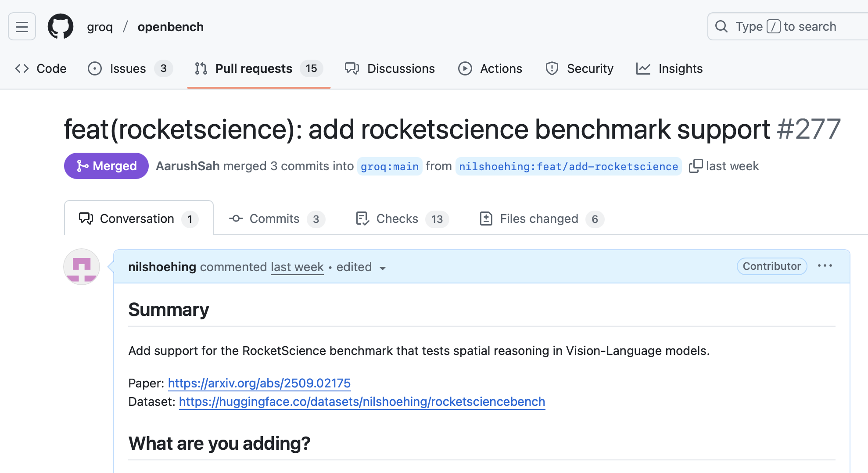This screenshot has width=868, height=473.
Task: Click the slash shortcut key icon in search
Action: (x=773, y=26)
